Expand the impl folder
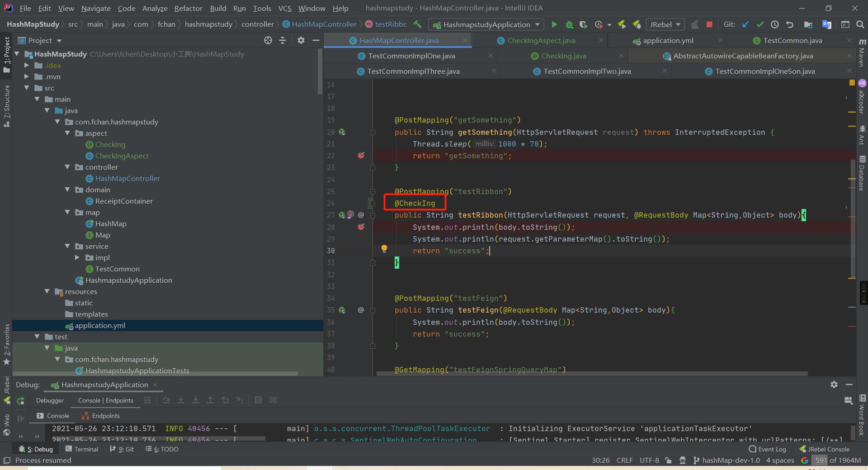The height and width of the screenshot is (470, 868). click(x=77, y=257)
